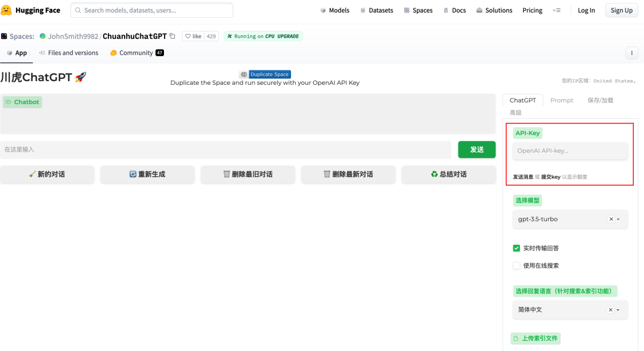
Task: Expand the 选择模型 dropdown arrow
Action: click(x=618, y=219)
